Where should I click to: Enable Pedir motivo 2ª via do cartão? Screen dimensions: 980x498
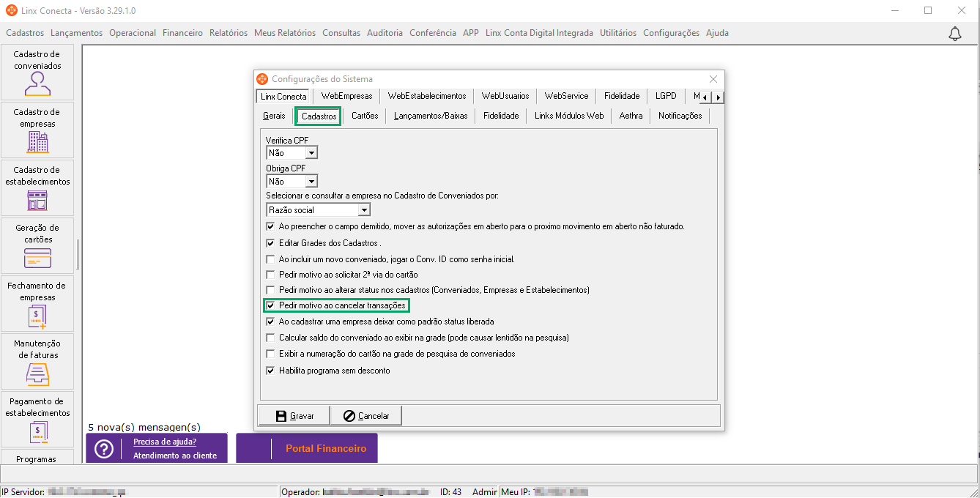[271, 275]
